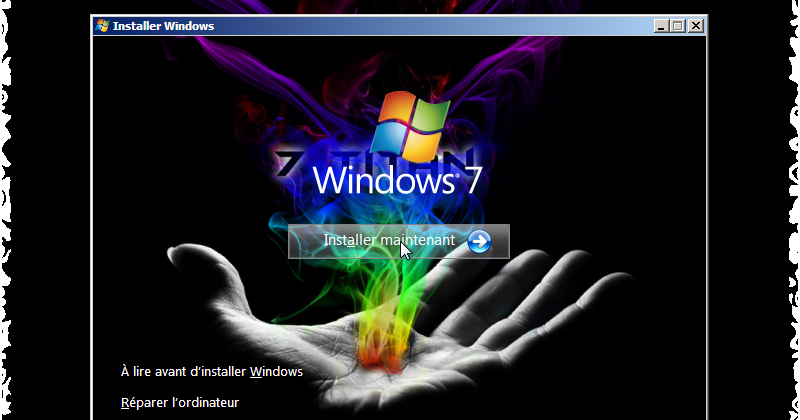This screenshot has height=420, width=800.
Task: Open À lire avant d'installer Windows link
Action: [212, 372]
